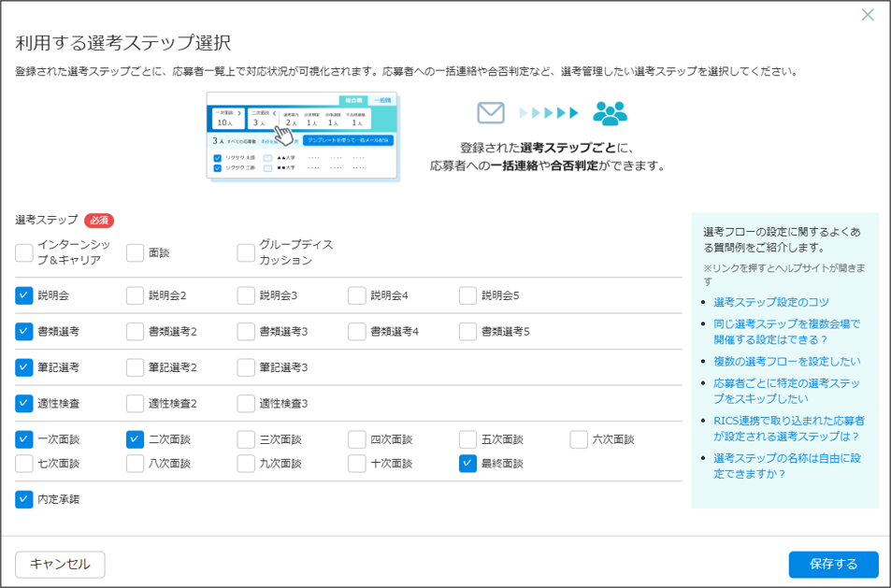Check the 三次面談 checkbox
Image resolution: width=891 pixels, height=588 pixels.
click(x=246, y=439)
